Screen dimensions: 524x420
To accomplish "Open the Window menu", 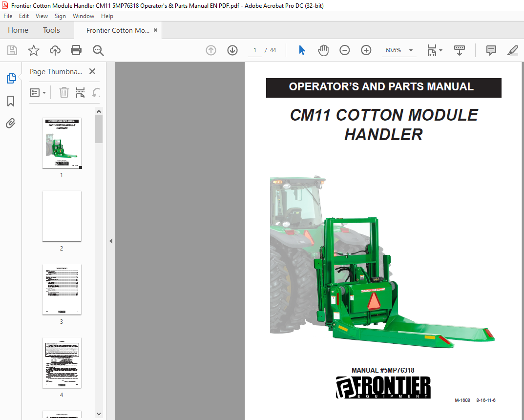I will point(83,16).
